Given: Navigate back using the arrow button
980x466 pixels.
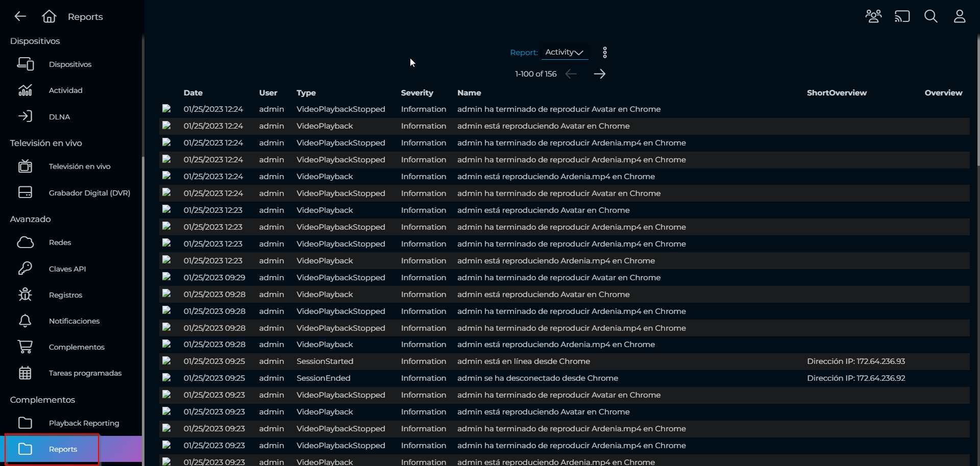Looking at the screenshot, I should pos(20,16).
